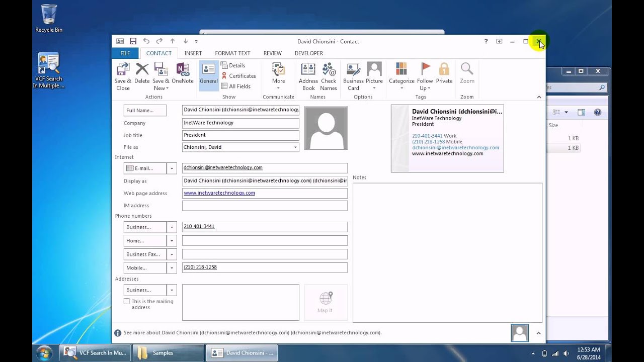Click the Zoom magnifier icon
Viewport: 644px width, 362px height.
[x=467, y=73]
